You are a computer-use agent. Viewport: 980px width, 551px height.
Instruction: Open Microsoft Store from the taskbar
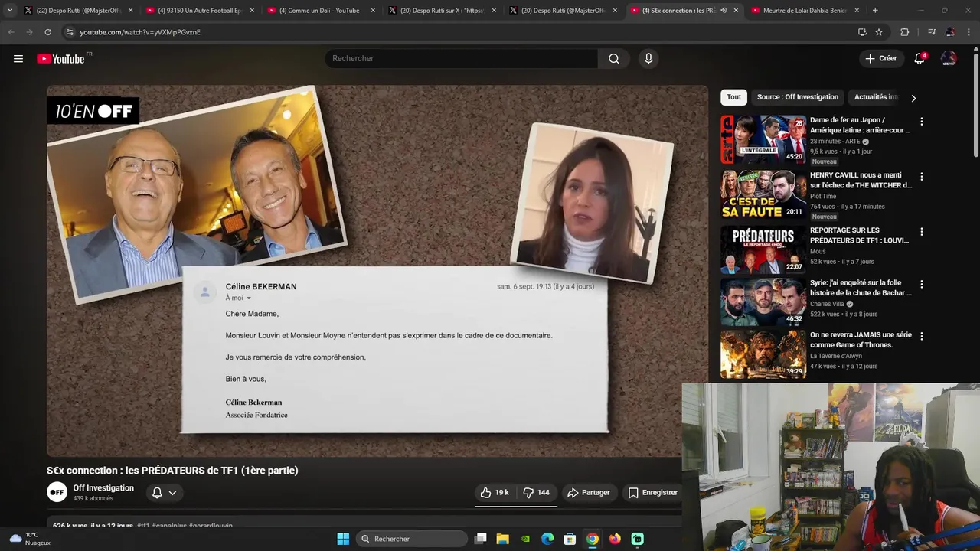click(570, 539)
